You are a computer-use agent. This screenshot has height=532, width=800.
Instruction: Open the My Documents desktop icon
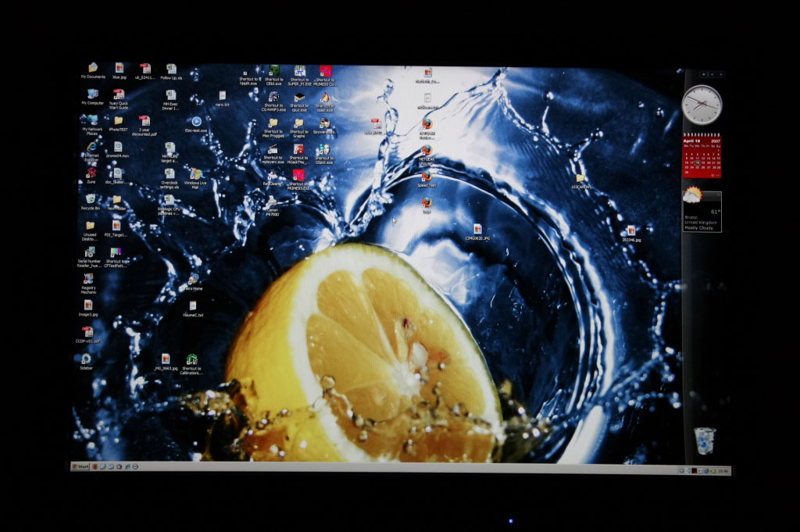pos(92,69)
